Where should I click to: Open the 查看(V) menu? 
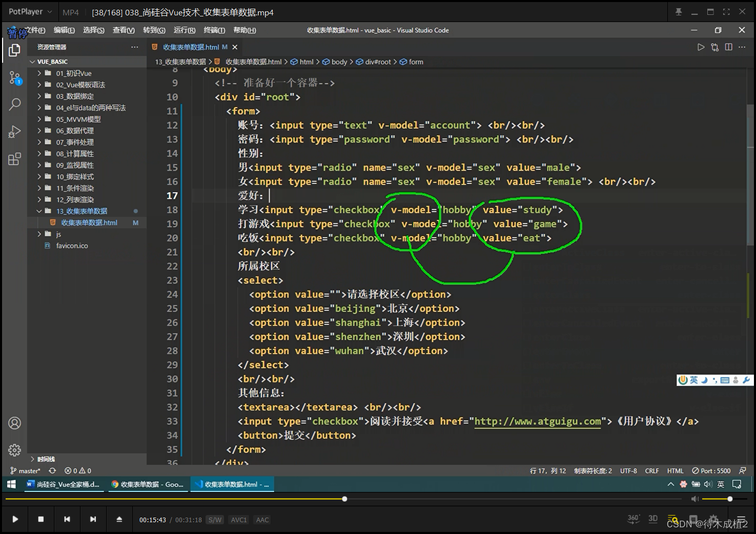tap(124, 30)
